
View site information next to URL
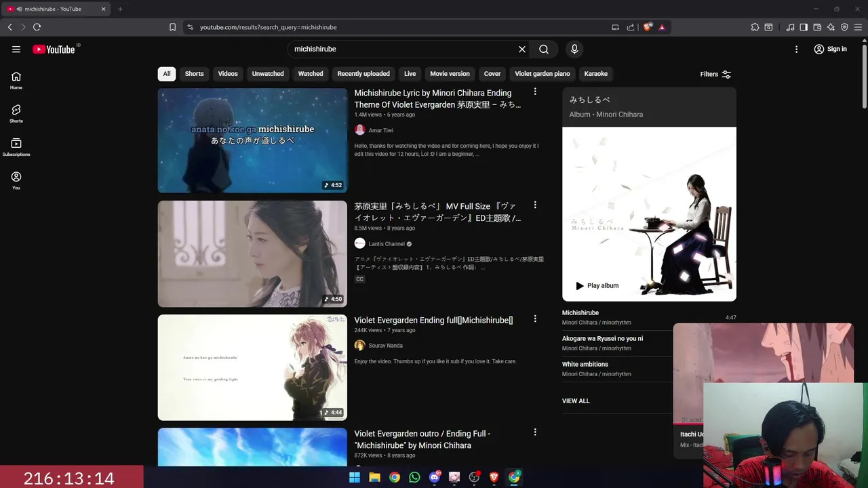(x=190, y=27)
